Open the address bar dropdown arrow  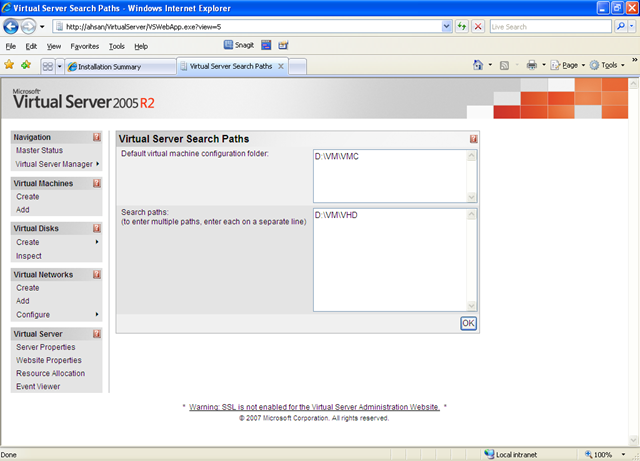[447, 27]
